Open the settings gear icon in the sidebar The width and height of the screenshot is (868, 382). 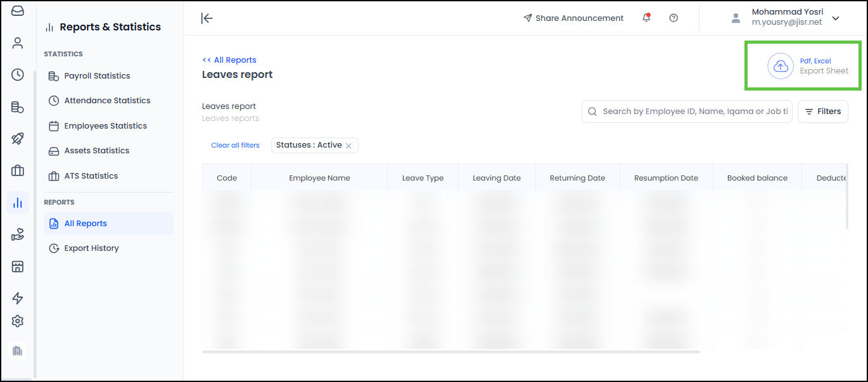coord(17,321)
